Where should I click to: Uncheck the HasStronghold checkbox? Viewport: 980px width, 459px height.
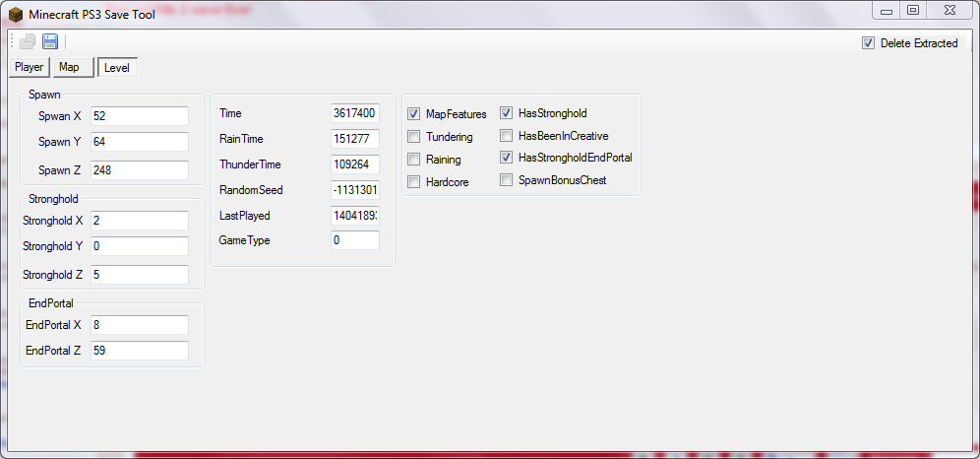[507, 113]
